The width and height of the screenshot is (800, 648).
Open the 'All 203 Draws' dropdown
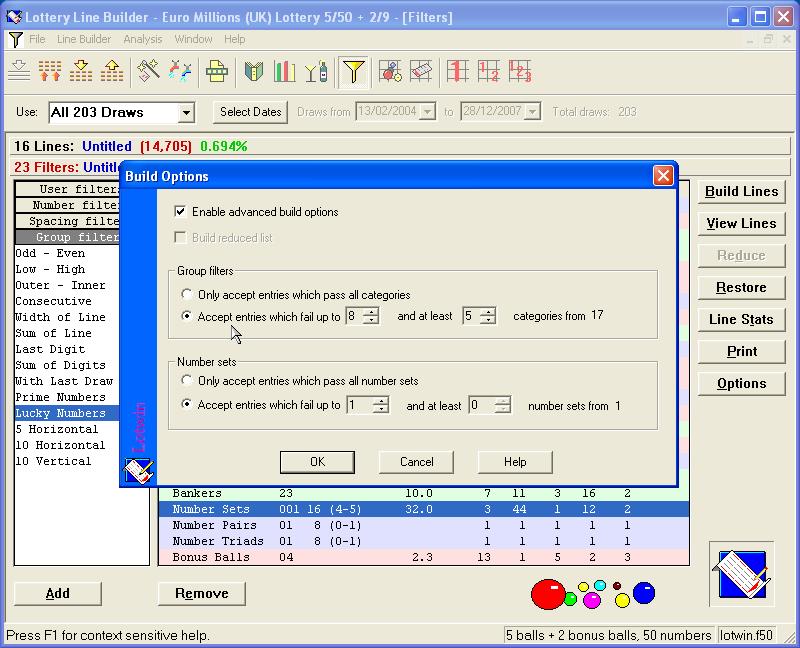click(x=186, y=113)
